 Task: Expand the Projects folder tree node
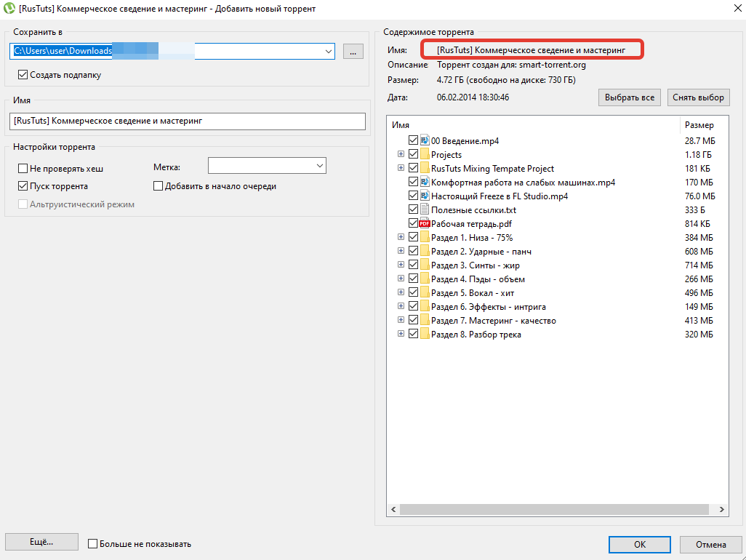click(x=401, y=153)
